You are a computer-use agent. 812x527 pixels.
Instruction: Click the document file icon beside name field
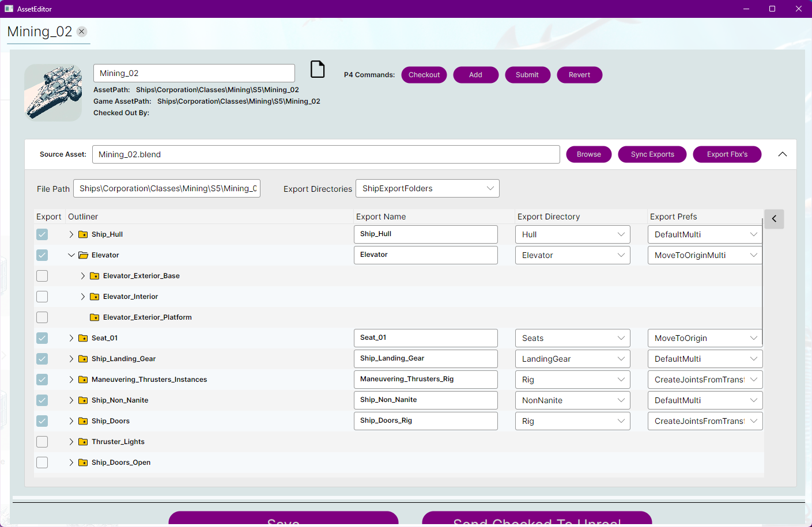pyautogui.click(x=318, y=69)
